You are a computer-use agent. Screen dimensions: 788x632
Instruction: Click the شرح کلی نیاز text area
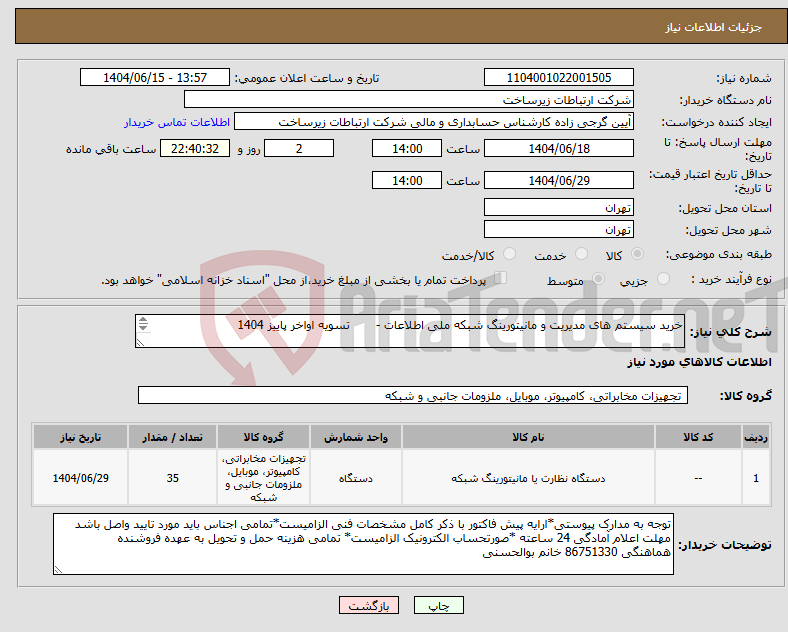(410, 331)
